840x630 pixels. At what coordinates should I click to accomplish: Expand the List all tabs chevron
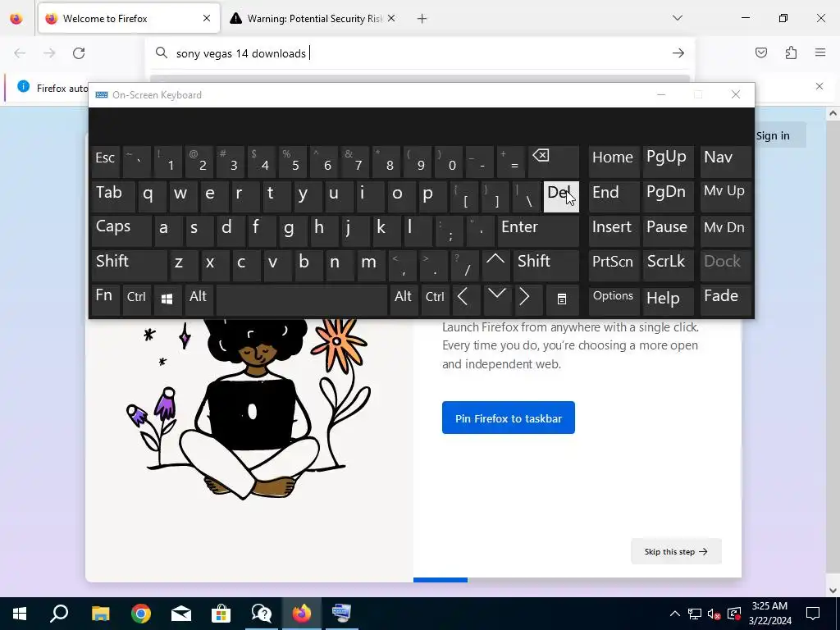pyautogui.click(x=677, y=18)
